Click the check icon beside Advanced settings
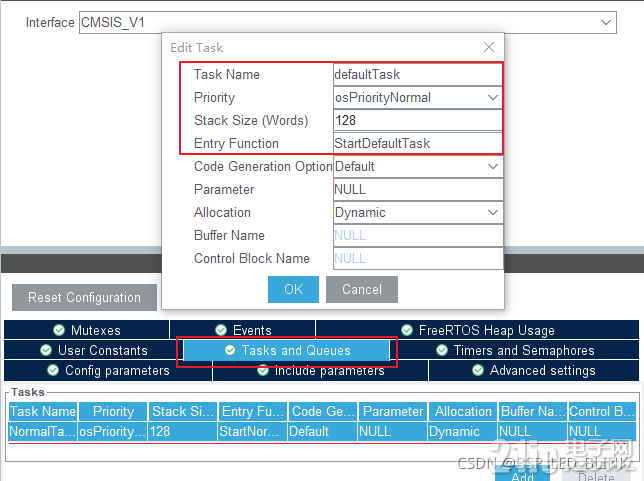The width and height of the screenshot is (644, 481). [x=478, y=370]
